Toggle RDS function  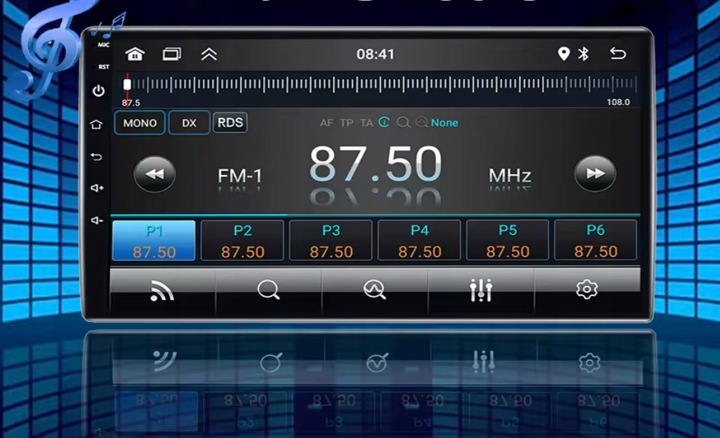tap(230, 123)
